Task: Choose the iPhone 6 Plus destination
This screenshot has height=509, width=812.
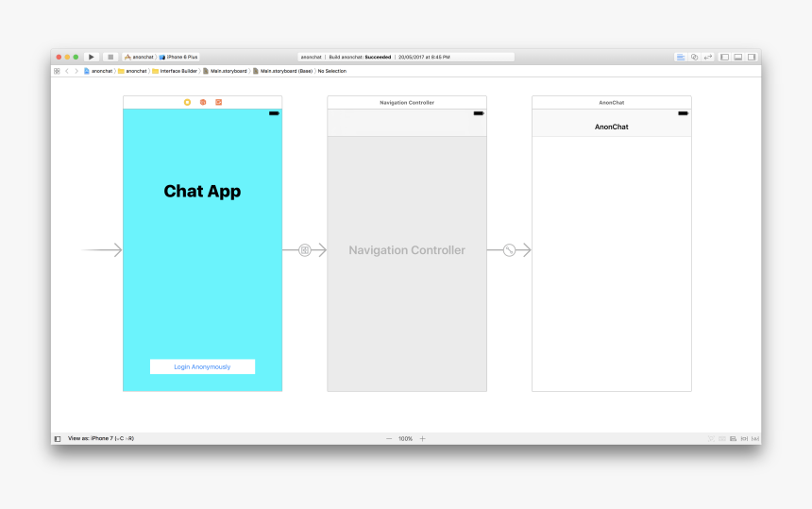Action: [179, 57]
